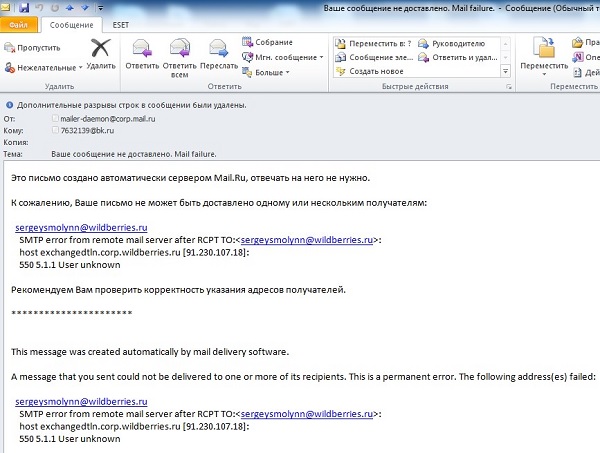This screenshot has width=600, height=453.
Task: Delete message with the Удалить X icon
Action: click(101, 54)
